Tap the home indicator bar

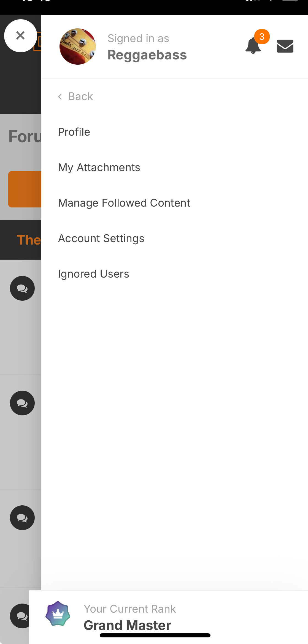click(x=155, y=635)
